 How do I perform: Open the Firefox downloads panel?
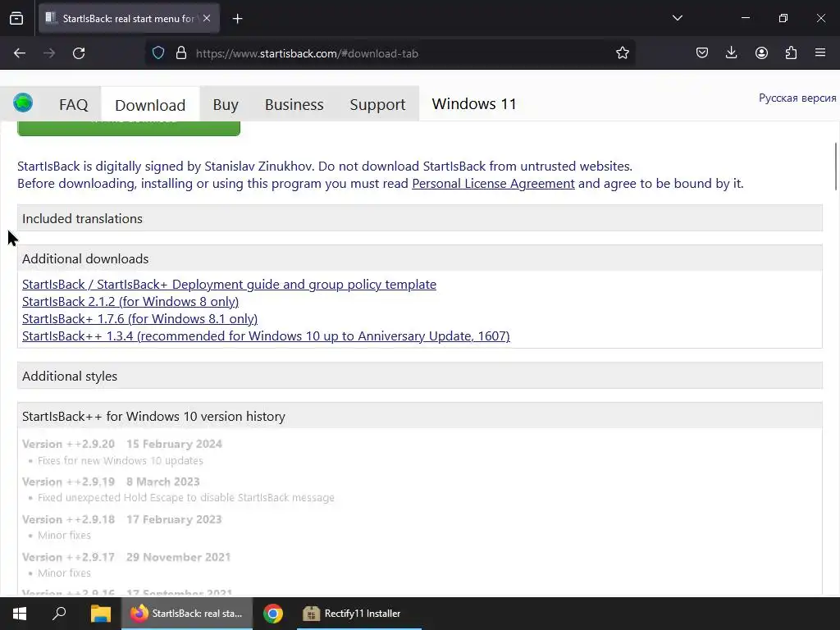(731, 53)
